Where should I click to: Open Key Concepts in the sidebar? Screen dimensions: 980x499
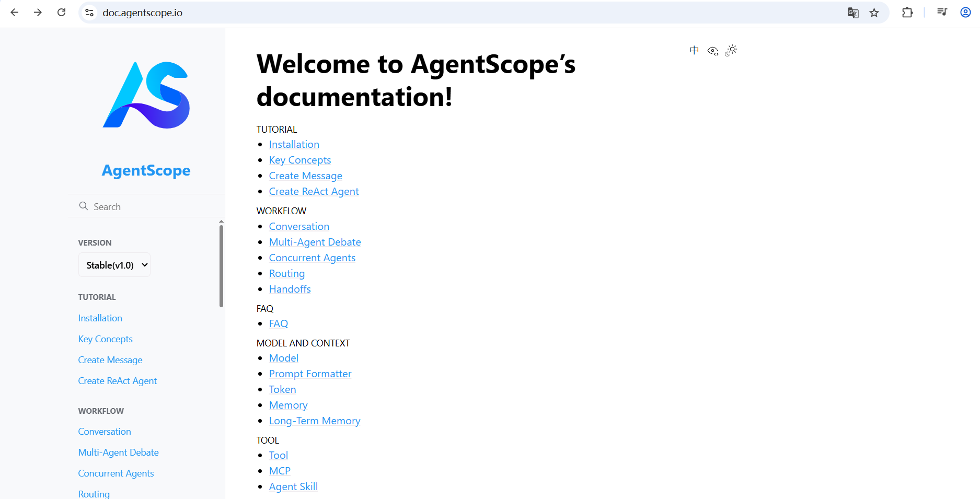(x=106, y=339)
